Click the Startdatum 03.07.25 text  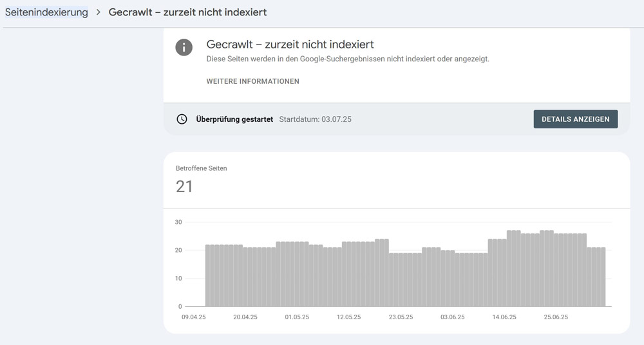click(x=315, y=119)
